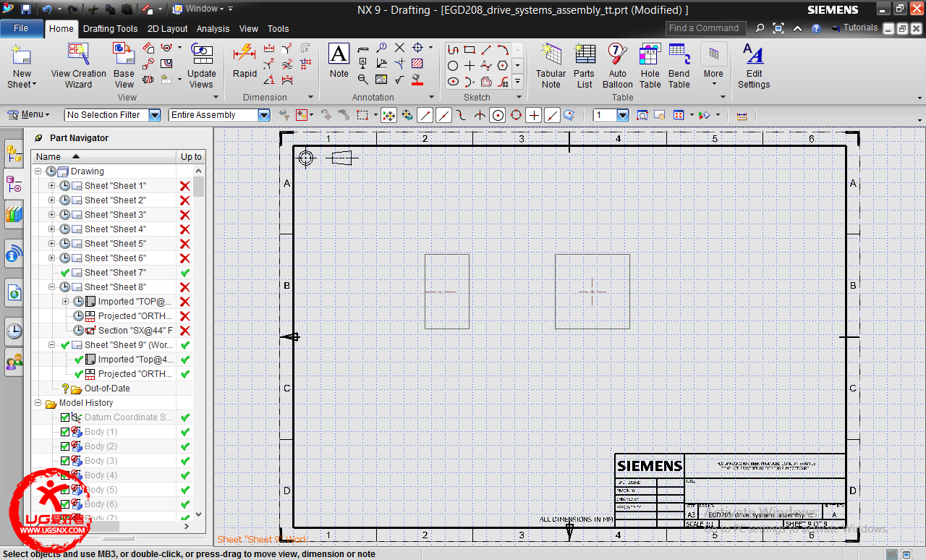Click the Menu button
Screen dimensions: 926x560
click(x=28, y=114)
